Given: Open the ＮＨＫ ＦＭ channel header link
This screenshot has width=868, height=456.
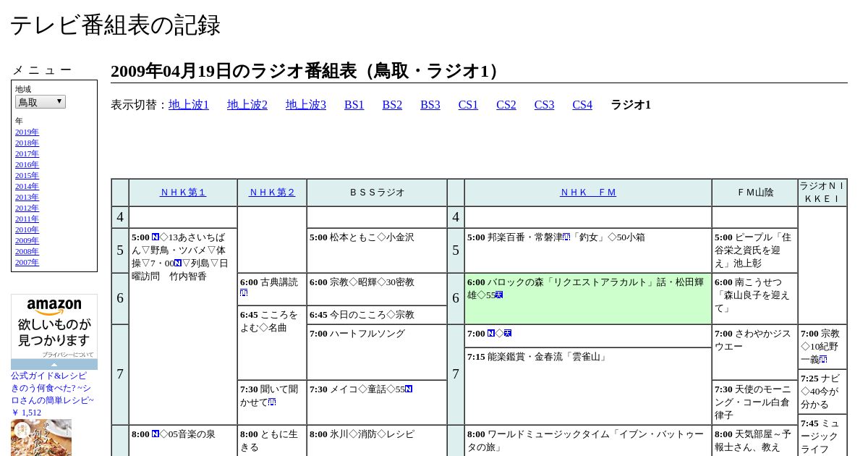Looking at the screenshot, I should (588, 193).
